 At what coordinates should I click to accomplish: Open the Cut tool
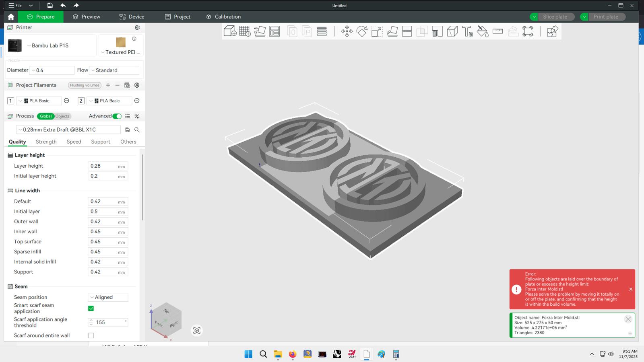(x=407, y=31)
